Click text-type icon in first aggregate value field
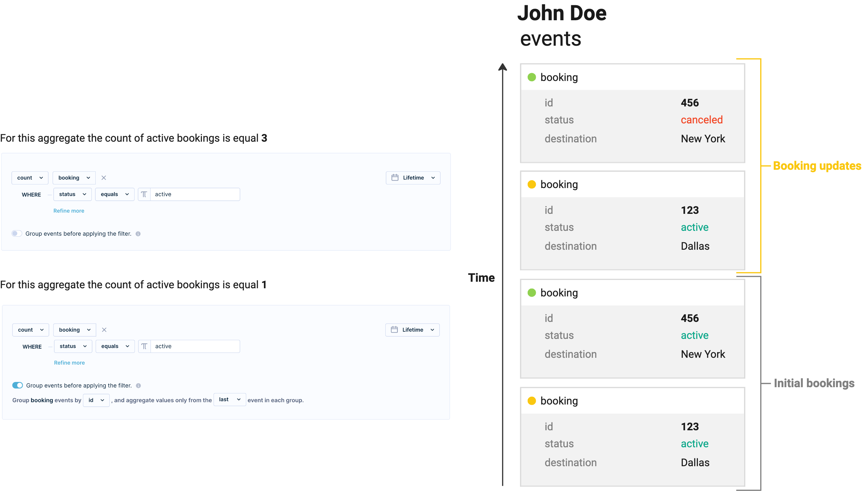 [144, 194]
